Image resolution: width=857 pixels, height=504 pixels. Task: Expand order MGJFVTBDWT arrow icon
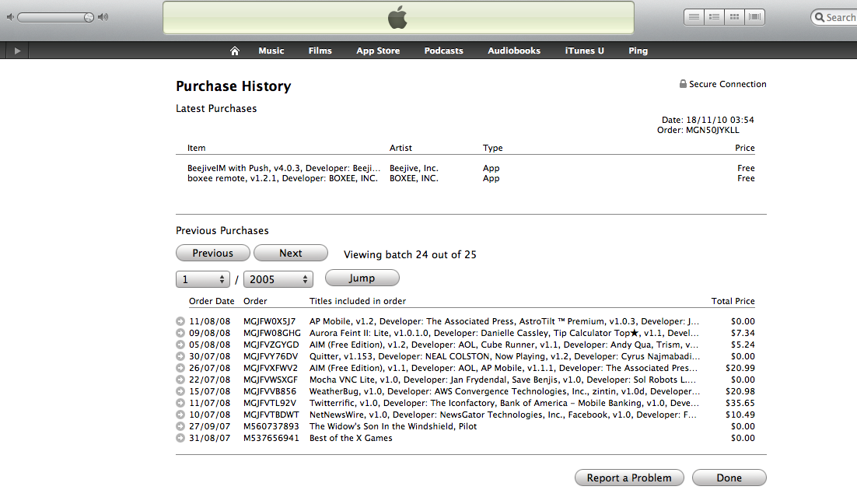(180, 415)
